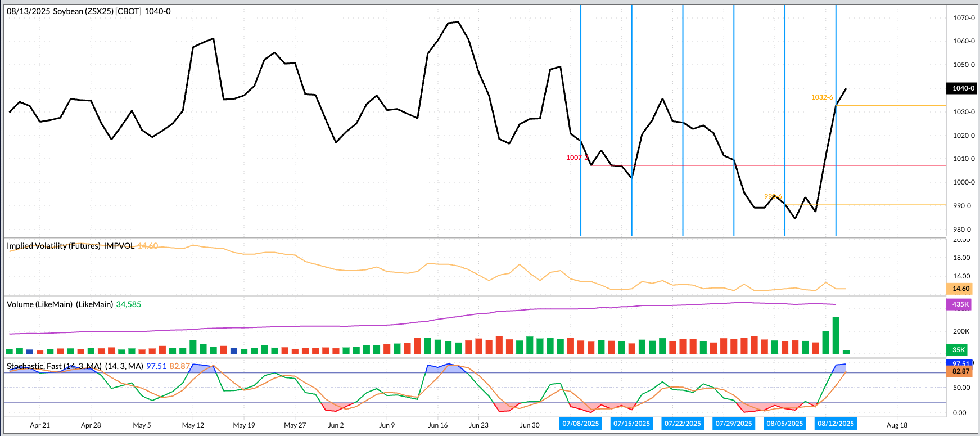The width and height of the screenshot is (980, 436).
Task: Click the green 35K volume tag
Action: 958,350
